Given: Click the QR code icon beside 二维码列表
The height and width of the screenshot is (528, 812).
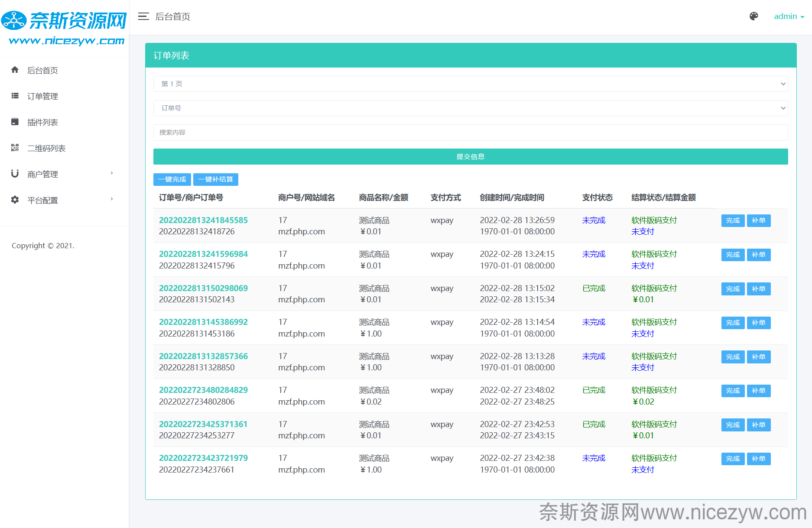Looking at the screenshot, I should (x=15, y=148).
